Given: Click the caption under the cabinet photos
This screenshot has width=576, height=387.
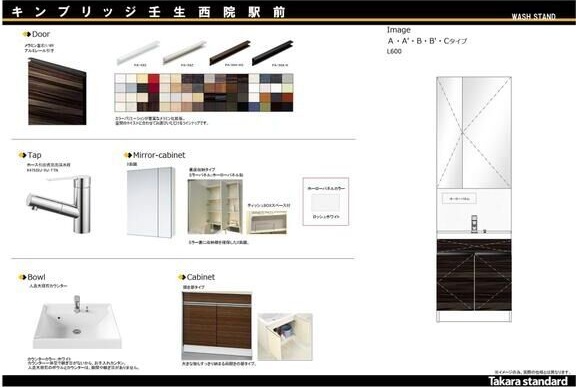Looking at the screenshot, I should click(x=219, y=364).
